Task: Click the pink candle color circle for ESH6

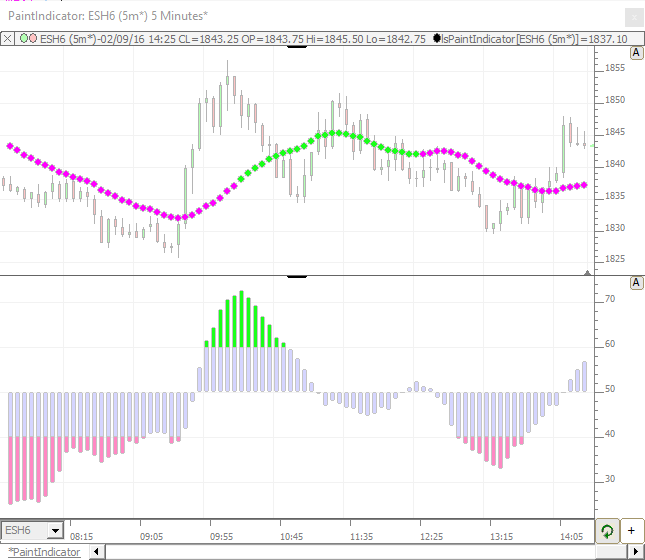Action: click(33, 39)
